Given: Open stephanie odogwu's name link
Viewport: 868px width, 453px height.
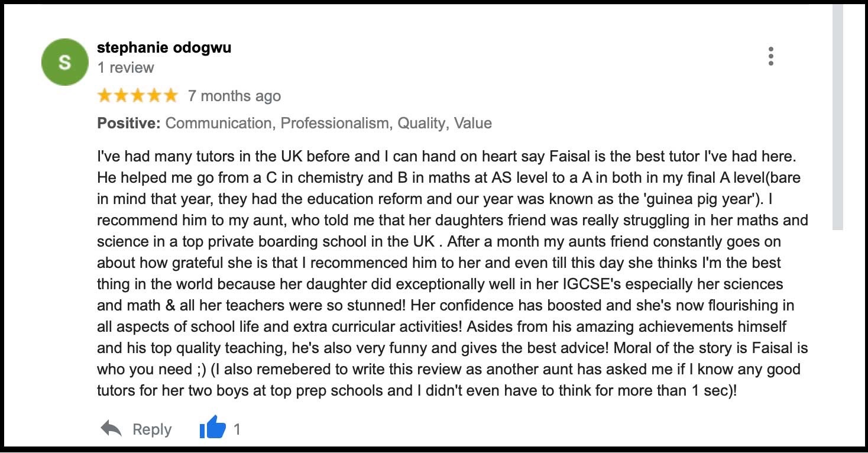Looking at the screenshot, I should pos(163,48).
